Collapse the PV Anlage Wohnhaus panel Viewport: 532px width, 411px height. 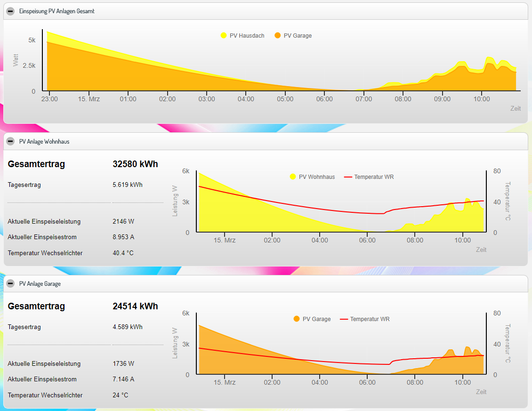(x=10, y=141)
